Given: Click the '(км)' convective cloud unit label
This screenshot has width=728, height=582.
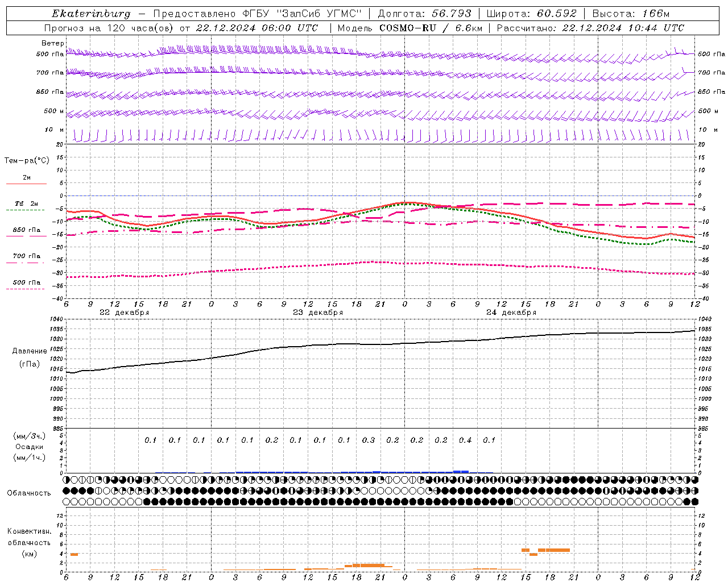Looking at the screenshot, I should point(29,554).
